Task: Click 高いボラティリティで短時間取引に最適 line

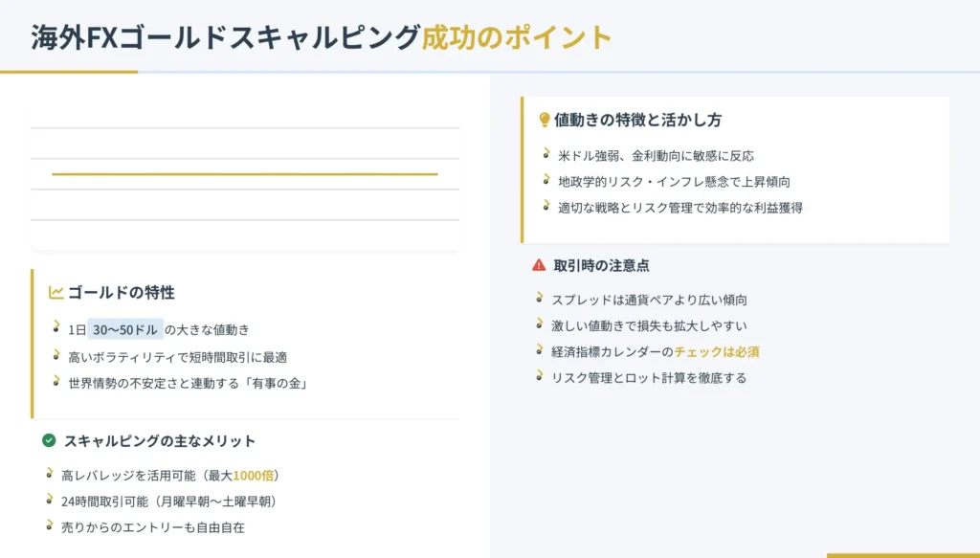Action: pos(177,357)
